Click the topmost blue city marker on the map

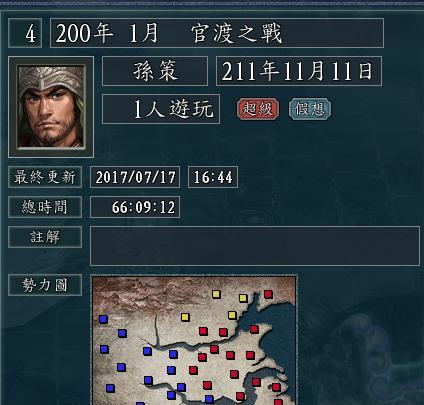tap(103, 319)
